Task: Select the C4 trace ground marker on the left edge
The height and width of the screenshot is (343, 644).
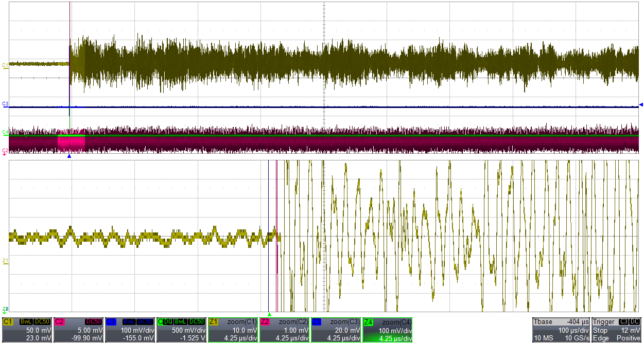Action: [5, 132]
